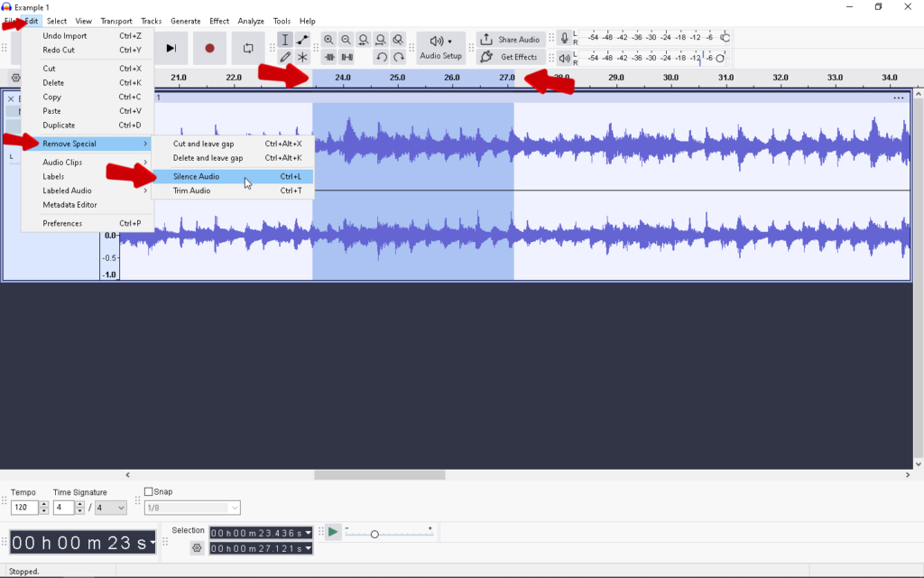Click the Record button
Image resolution: width=924 pixels, height=578 pixels.
209,48
